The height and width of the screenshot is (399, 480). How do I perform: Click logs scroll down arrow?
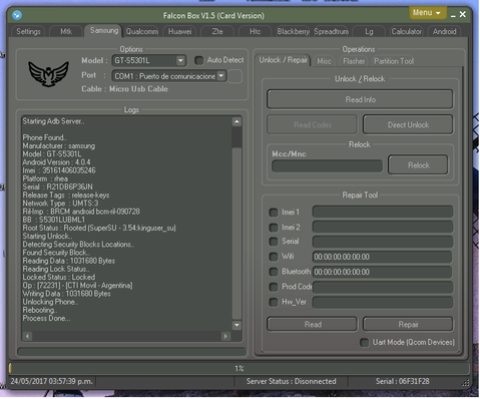tap(237, 325)
